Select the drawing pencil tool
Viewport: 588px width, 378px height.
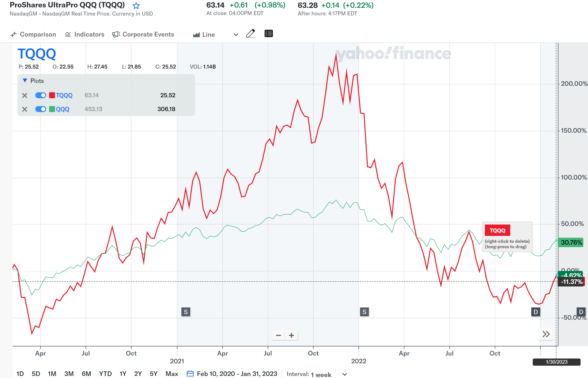click(x=251, y=34)
